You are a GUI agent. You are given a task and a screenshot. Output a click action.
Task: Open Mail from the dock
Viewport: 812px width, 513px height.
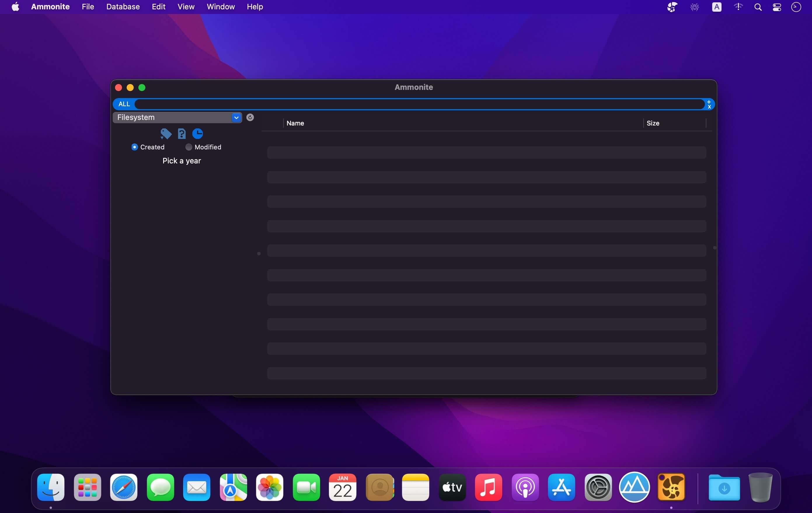(x=197, y=487)
